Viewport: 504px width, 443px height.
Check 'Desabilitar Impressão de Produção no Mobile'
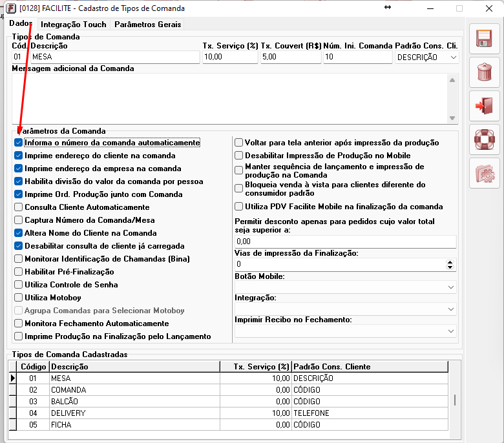(238, 156)
